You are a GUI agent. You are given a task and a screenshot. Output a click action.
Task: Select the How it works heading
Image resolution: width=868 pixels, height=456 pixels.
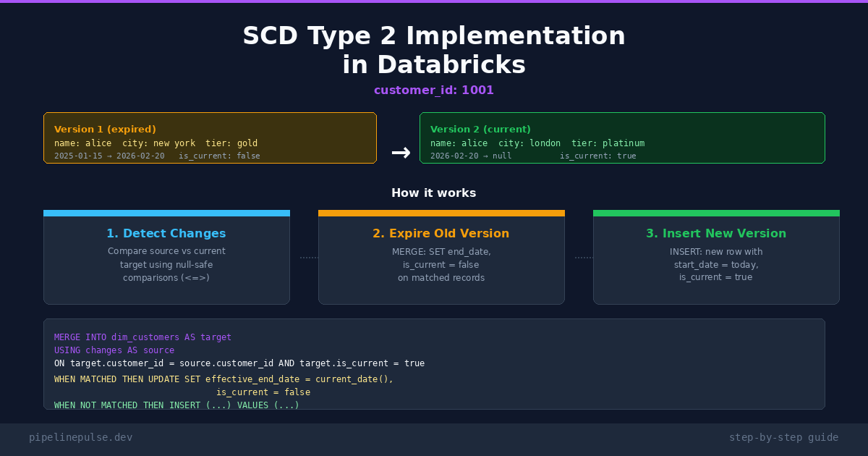click(434, 193)
